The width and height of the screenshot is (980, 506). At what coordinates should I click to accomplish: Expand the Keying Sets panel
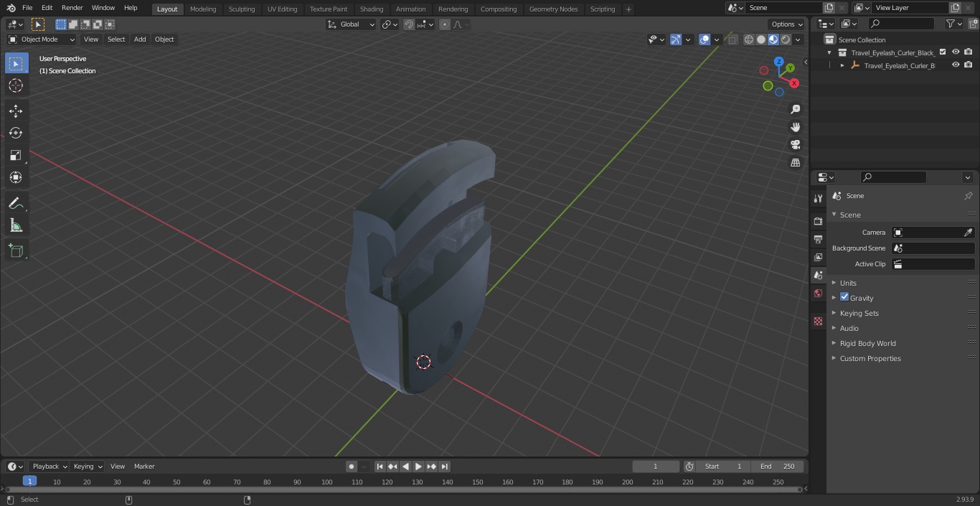click(x=859, y=313)
